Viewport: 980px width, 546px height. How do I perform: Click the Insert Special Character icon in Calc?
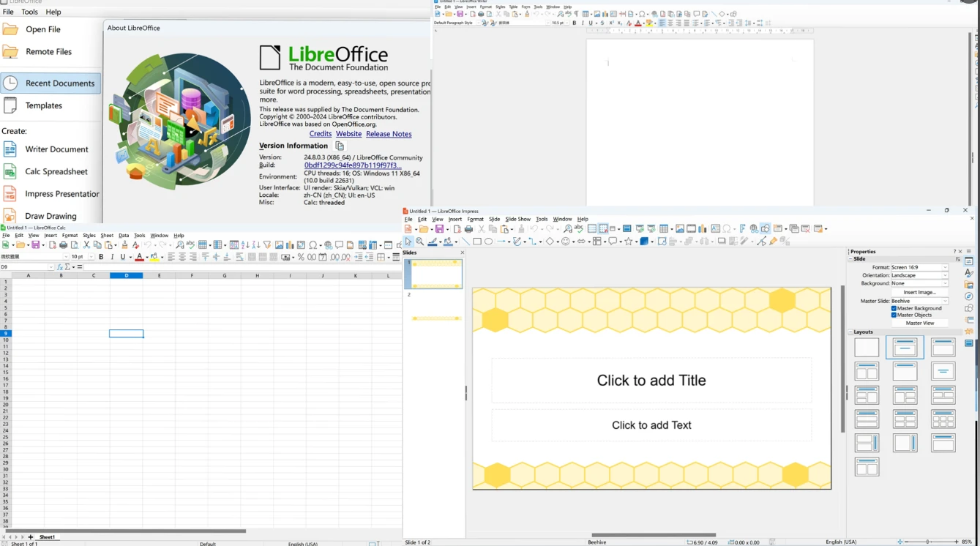(314, 244)
